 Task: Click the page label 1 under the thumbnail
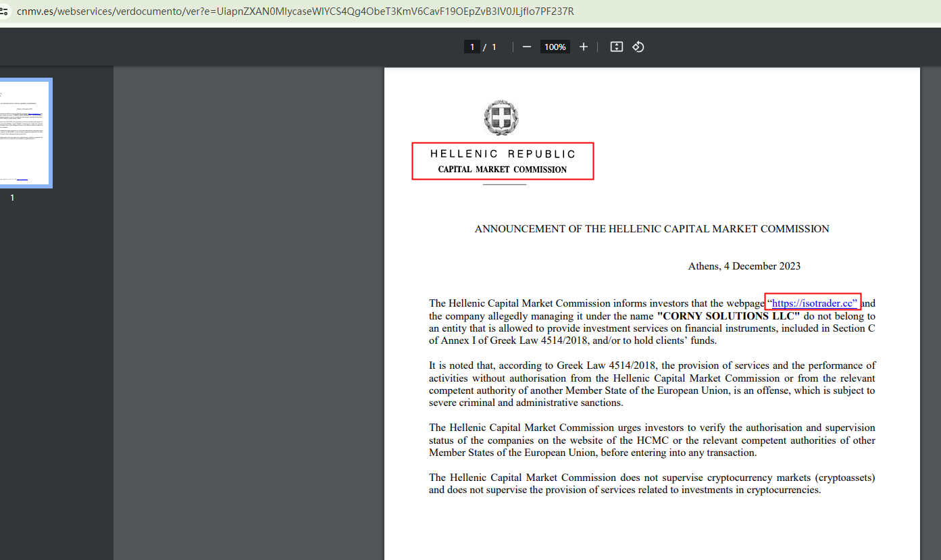(11, 197)
